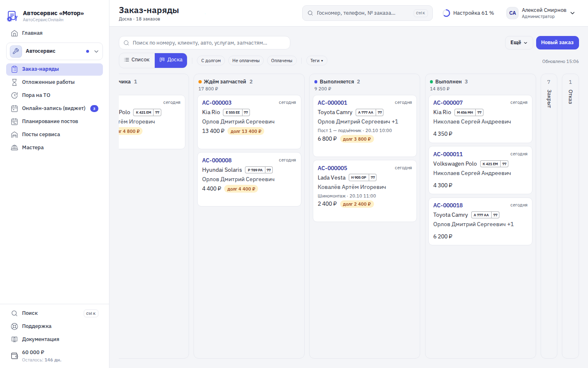Click the CA user avatar
Image resolution: width=588 pixels, height=368 pixels.
tap(512, 13)
